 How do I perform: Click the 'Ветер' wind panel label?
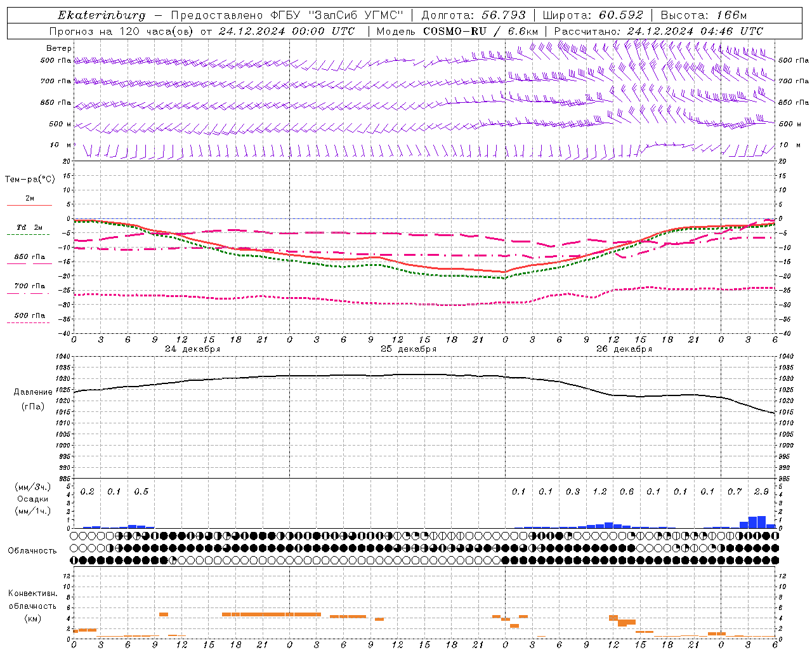point(59,48)
